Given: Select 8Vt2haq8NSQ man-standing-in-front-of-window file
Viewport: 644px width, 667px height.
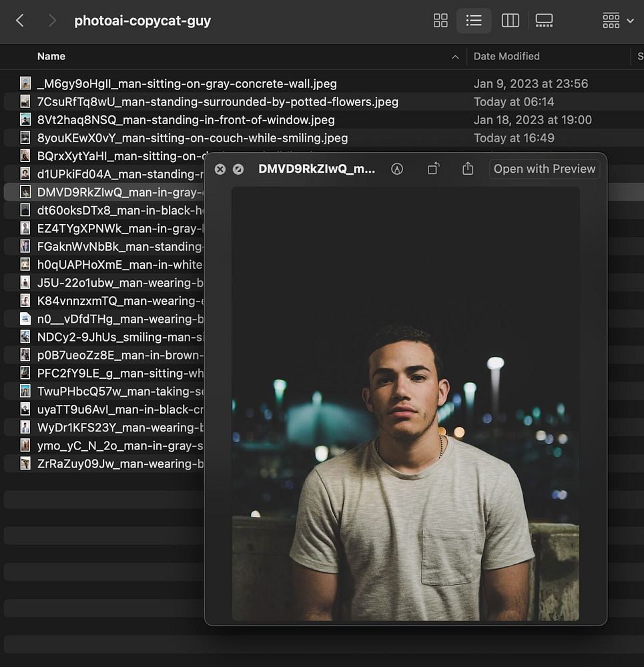Looking at the screenshot, I should (324, 120).
